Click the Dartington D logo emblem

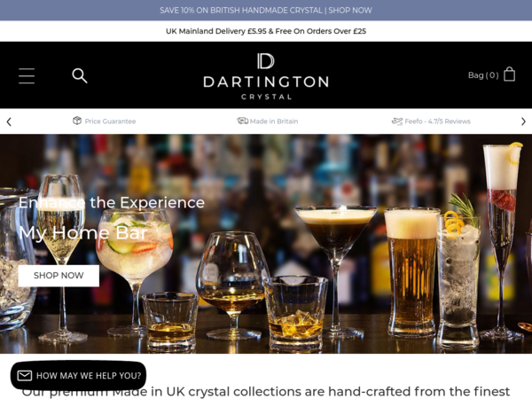266,61
